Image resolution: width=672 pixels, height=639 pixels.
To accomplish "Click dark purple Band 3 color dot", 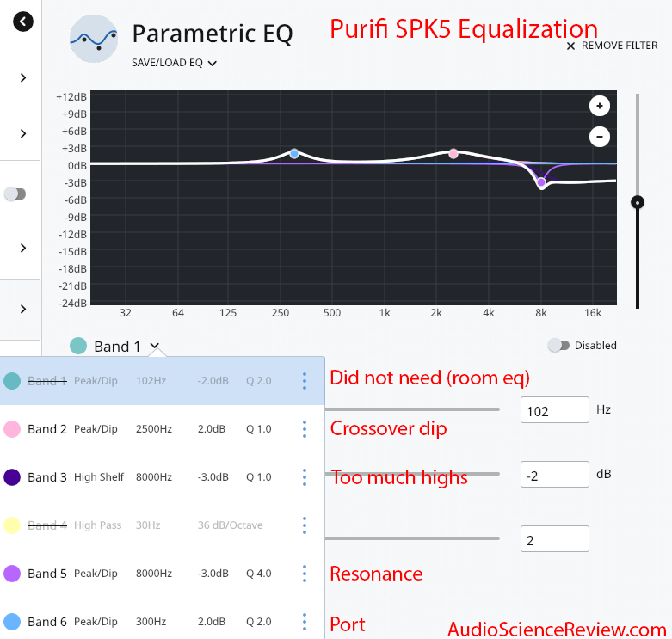I will [12, 477].
